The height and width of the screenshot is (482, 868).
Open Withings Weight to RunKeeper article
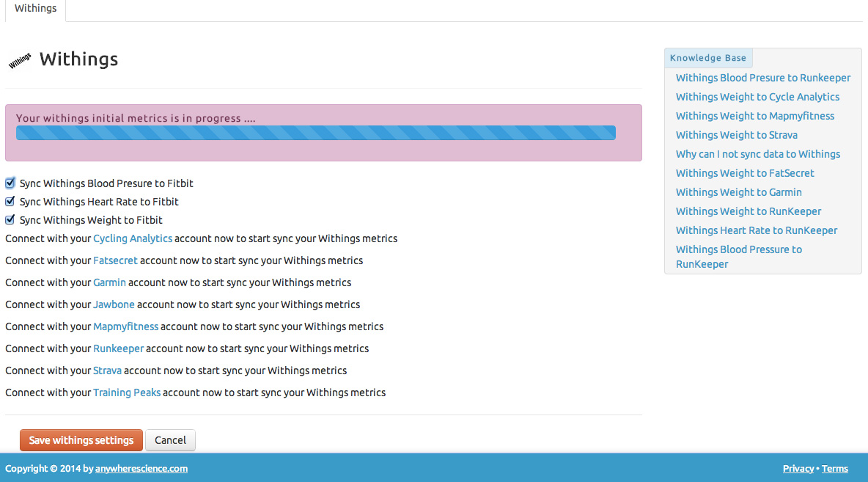tap(749, 211)
